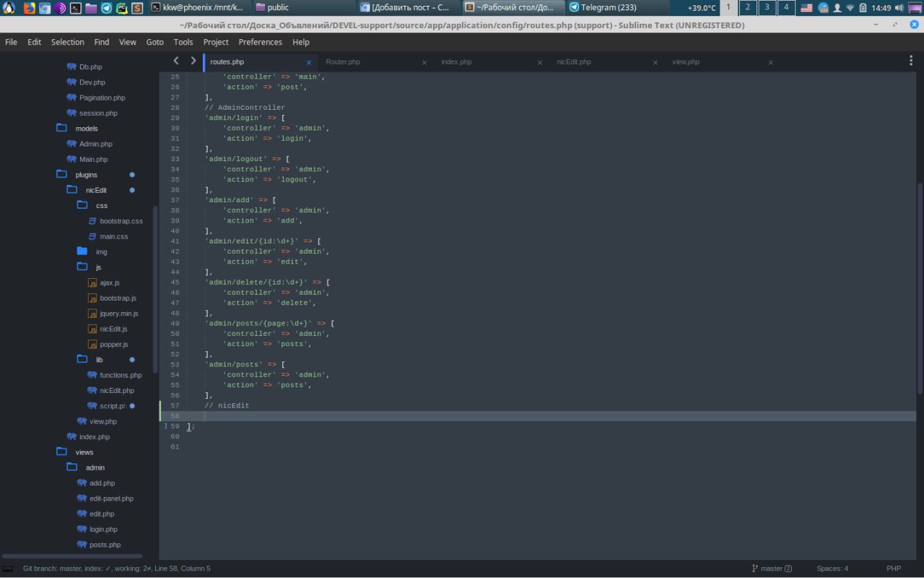Open ajax.js in the sidebar

pos(110,282)
